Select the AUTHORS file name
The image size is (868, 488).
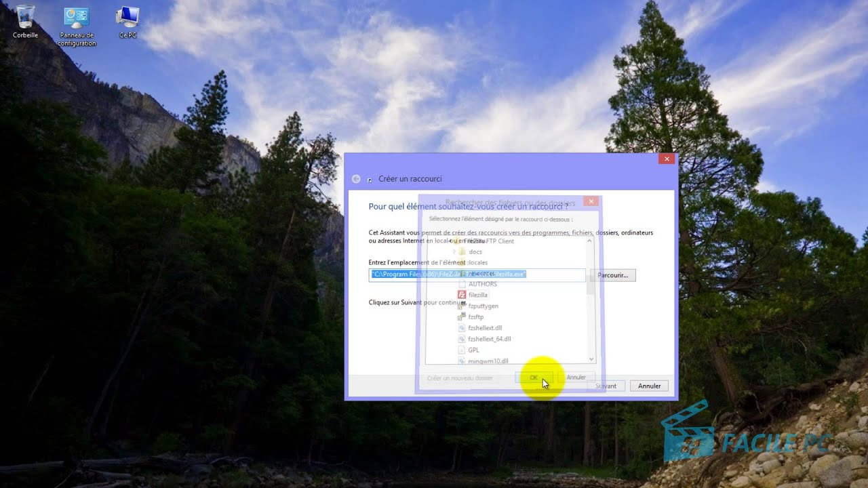(x=483, y=284)
